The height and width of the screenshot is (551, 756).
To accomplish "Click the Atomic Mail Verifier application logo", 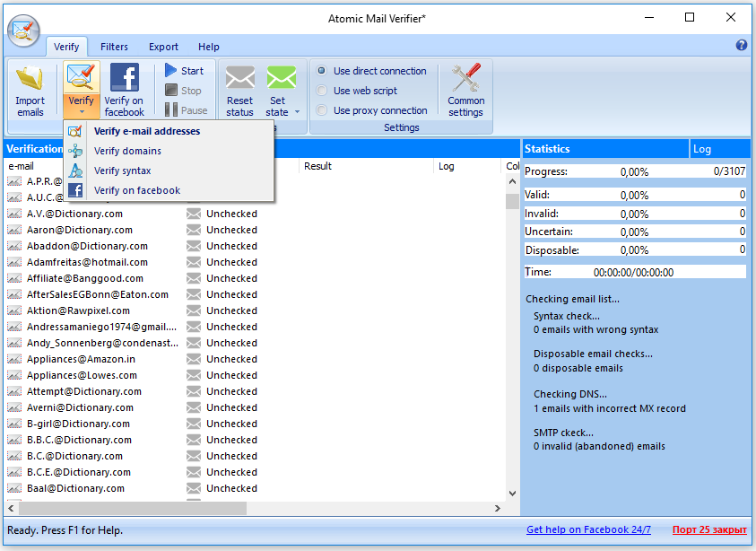I will [23, 31].
